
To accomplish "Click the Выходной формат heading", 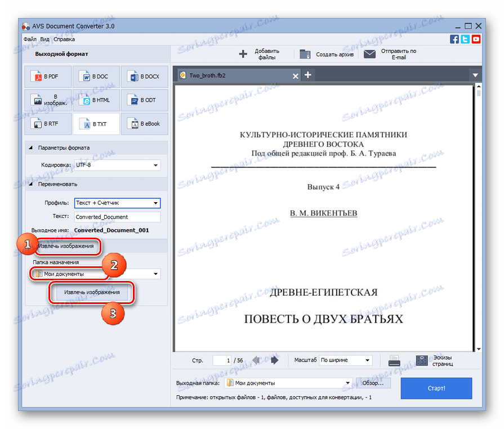I will [x=61, y=54].
